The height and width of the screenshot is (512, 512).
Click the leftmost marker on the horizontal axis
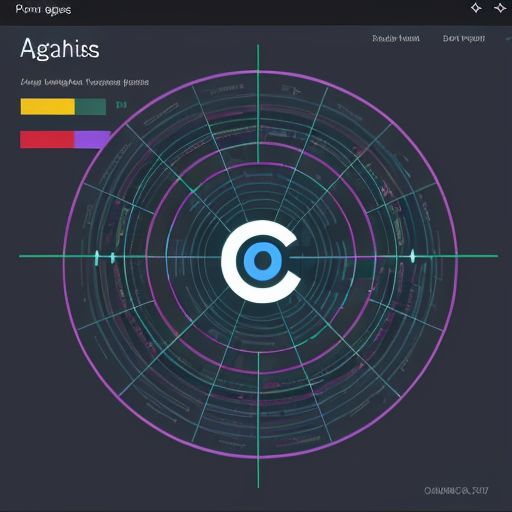[97, 258]
